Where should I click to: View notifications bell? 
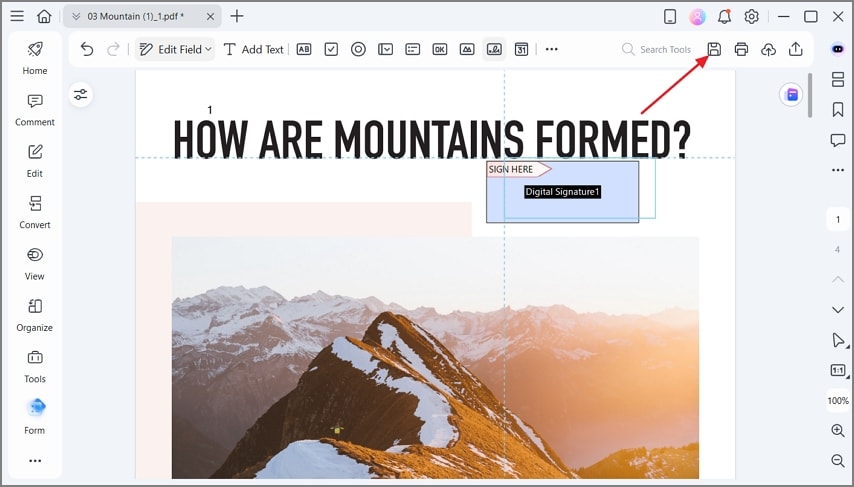724,16
